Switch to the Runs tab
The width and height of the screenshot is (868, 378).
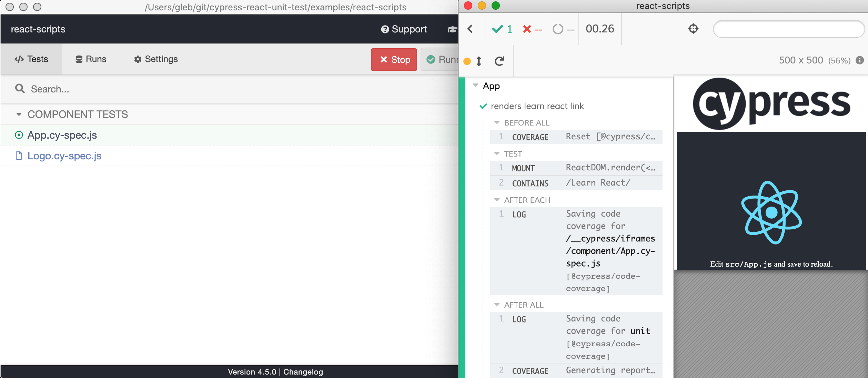click(91, 59)
